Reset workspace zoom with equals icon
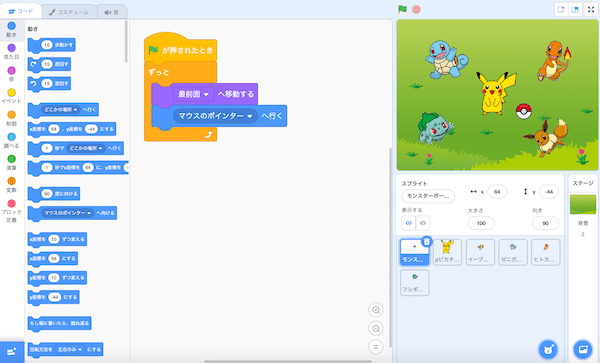This screenshot has width=600, height=363. click(x=376, y=347)
